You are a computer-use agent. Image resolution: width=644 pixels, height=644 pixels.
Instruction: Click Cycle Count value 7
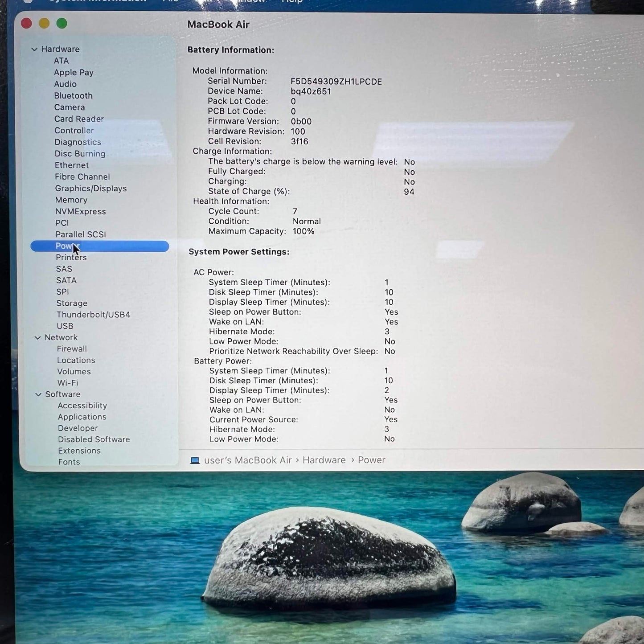[295, 211]
